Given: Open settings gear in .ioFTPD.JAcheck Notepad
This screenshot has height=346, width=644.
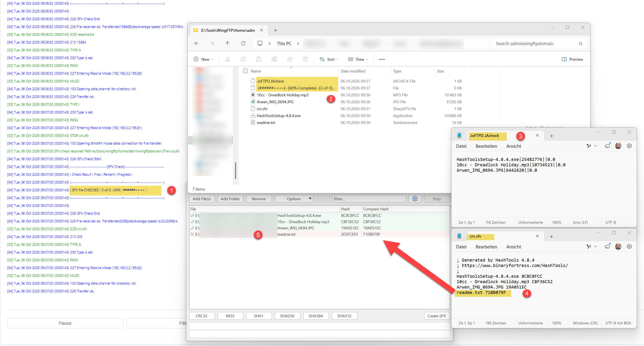Looking at the screenshot, I should tap(629, 146).
